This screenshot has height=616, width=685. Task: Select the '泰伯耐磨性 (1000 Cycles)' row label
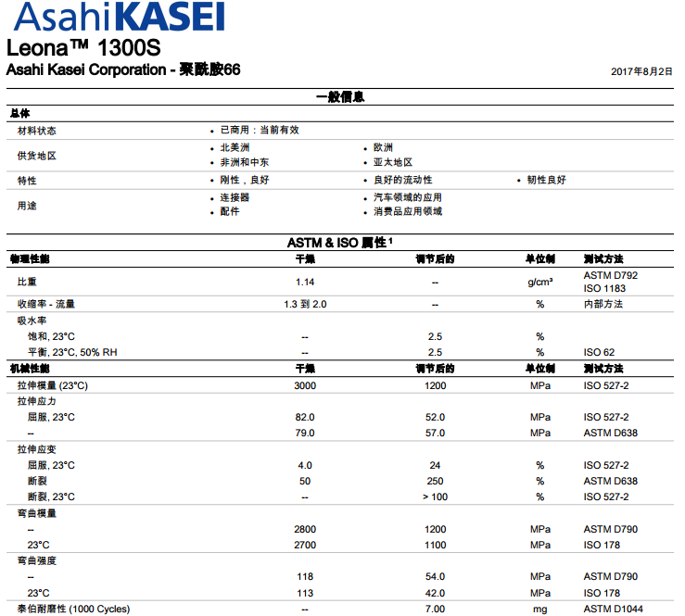point(73,609)
